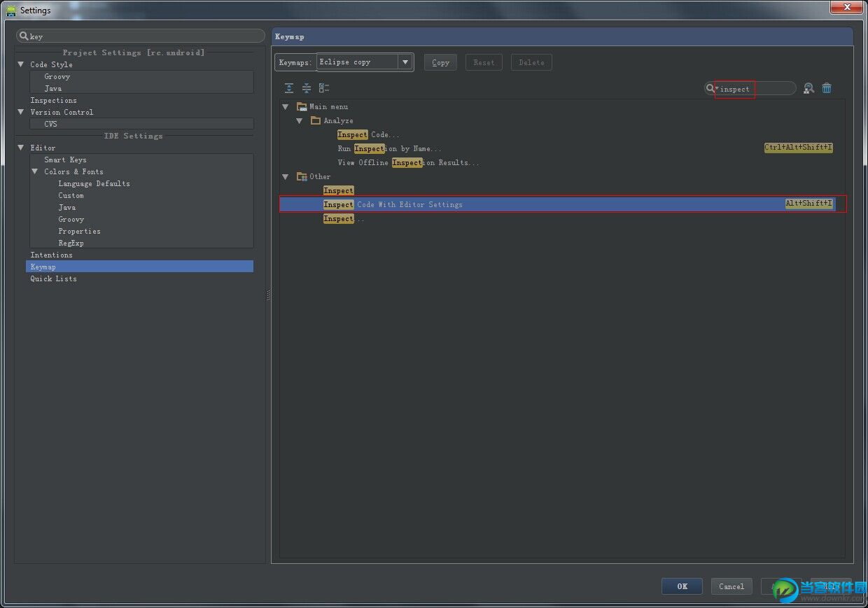This screenshot has height=608, width=868.
Task: Select Java under Code Style
Action: point(53,88)
